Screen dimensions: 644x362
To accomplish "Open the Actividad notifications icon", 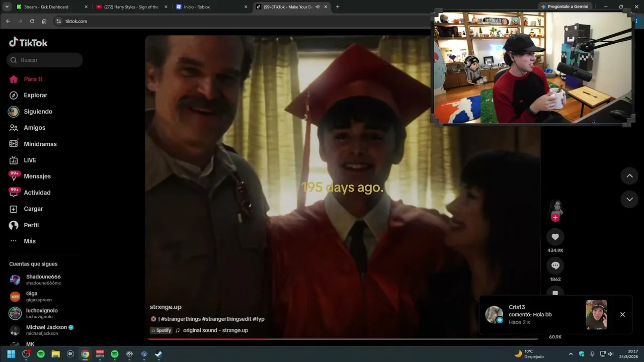I will (x=14, y=193).
